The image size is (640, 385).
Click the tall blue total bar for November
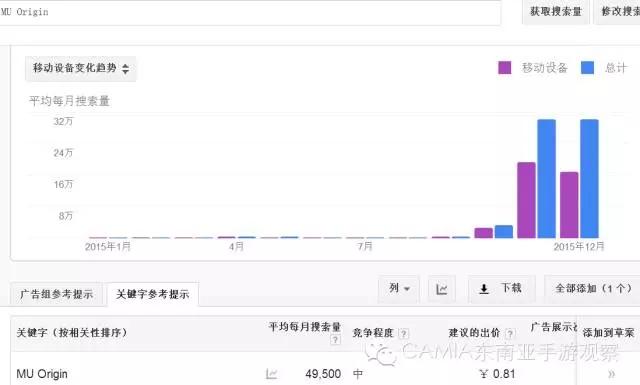(547, 178)
